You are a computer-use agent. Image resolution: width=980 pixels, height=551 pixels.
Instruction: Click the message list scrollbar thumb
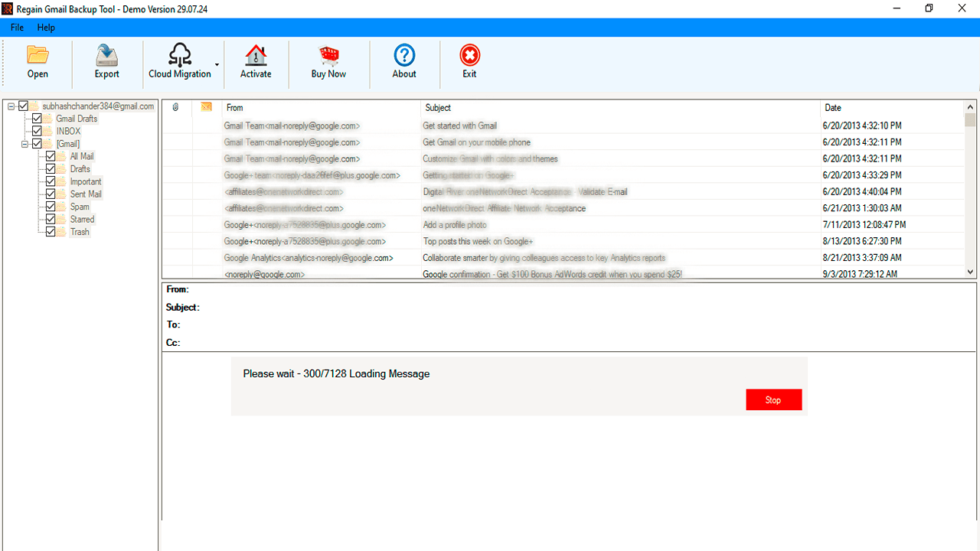971,120
